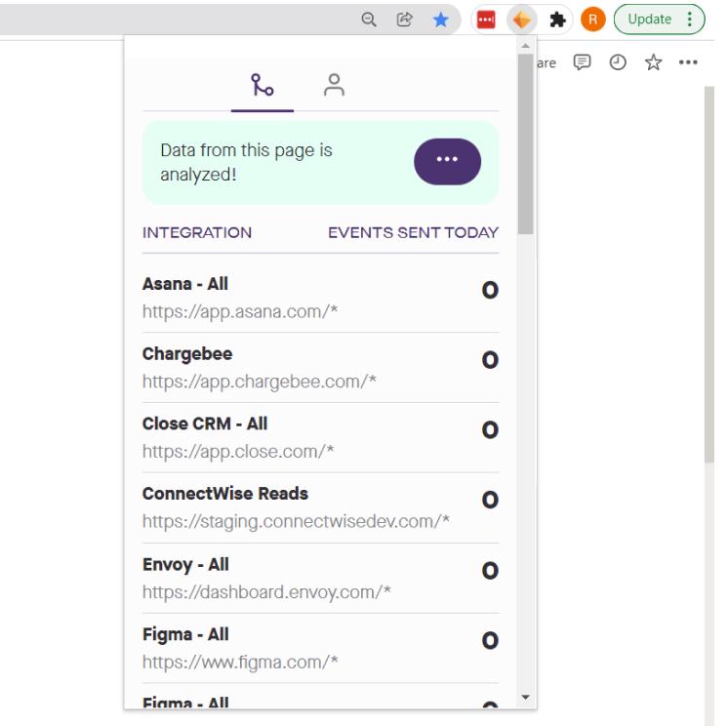This screenshot has height=726, width=728.
Task: Click the popup scrollbar down arrow
Action: click(526, 698)
